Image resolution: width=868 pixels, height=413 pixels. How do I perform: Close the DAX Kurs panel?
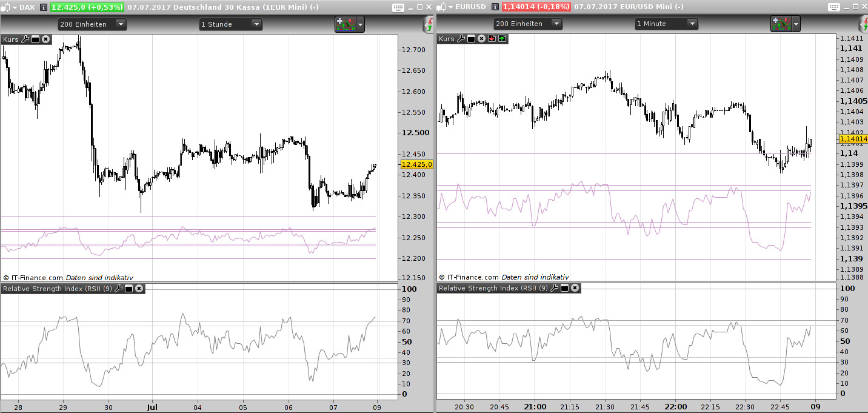45,39
